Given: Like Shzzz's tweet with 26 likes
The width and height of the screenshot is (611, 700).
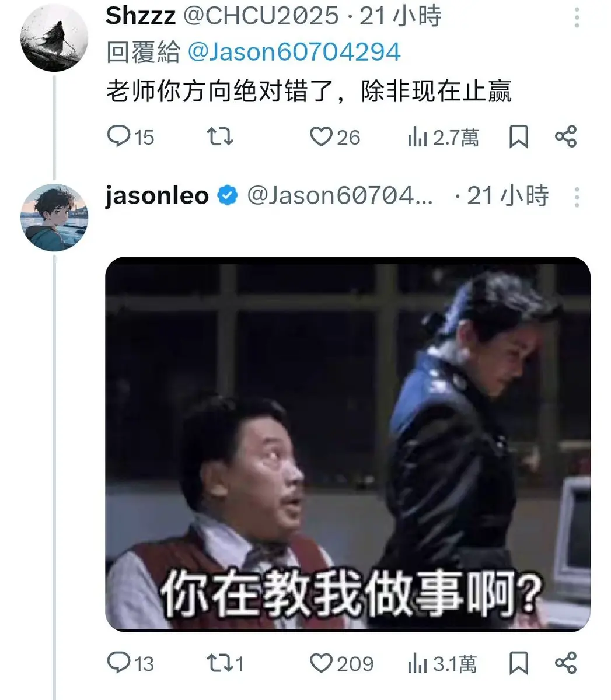Looking at the screenshot, I should pos(334,137).
